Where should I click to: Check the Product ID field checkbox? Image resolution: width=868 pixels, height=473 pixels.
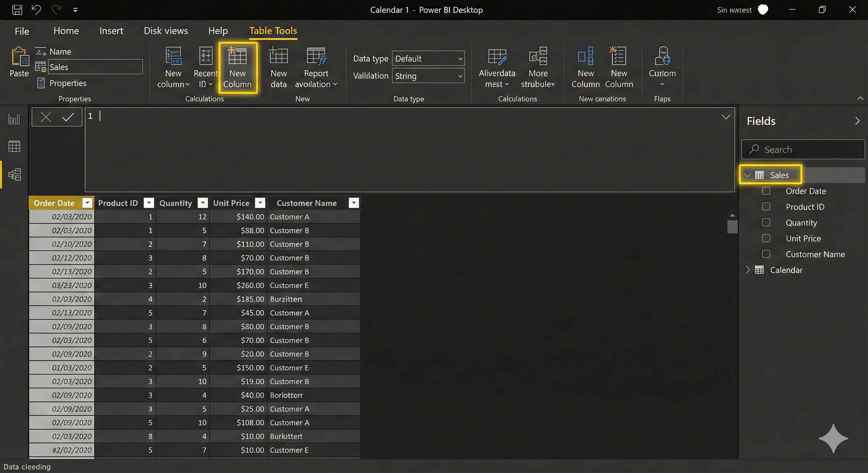coord(766,206)
